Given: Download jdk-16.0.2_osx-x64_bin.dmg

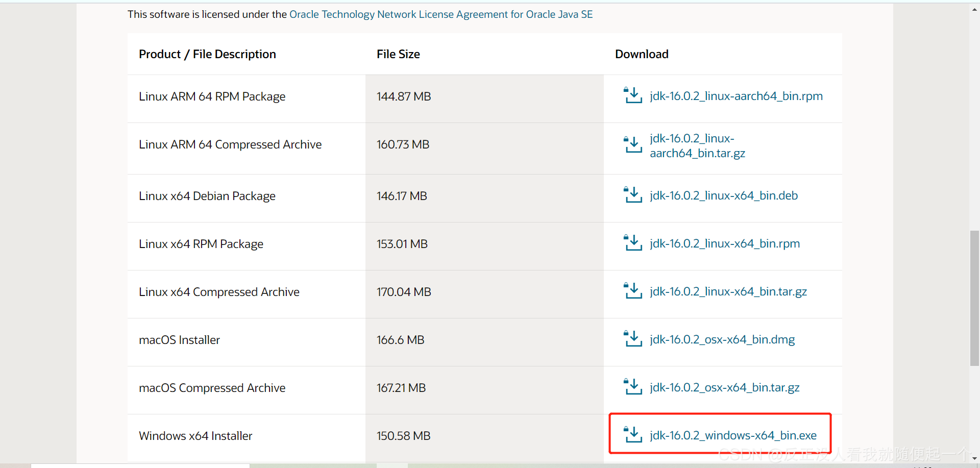Looking at the screenshot, I should click(x=722, y=339).
